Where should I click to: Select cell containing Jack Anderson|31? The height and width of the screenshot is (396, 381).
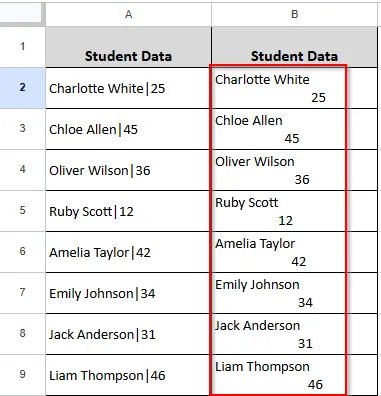128,334
